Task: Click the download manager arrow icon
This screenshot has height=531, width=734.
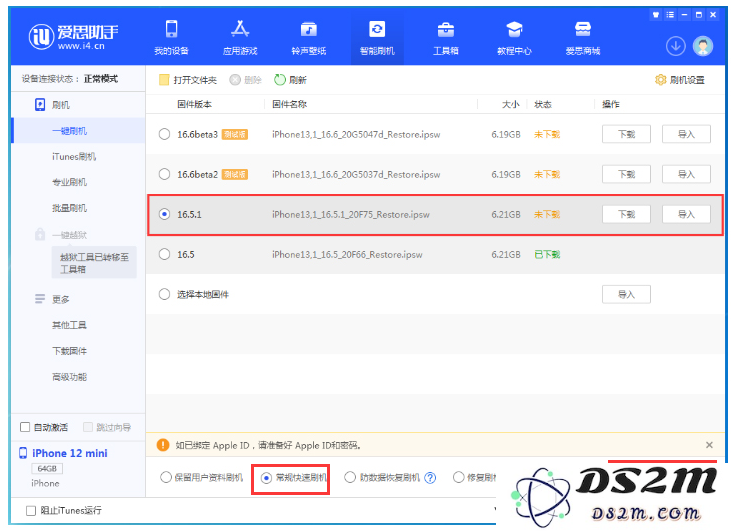Action: [x=675, y=46]
